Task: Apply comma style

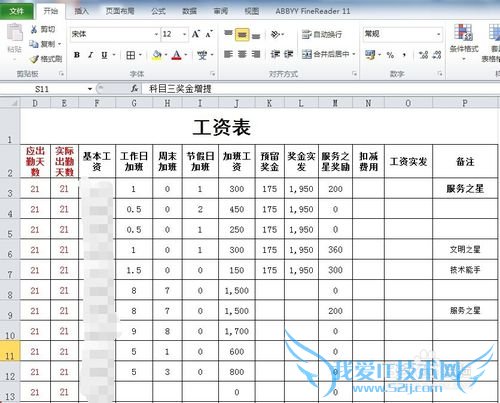Action: 404,55
